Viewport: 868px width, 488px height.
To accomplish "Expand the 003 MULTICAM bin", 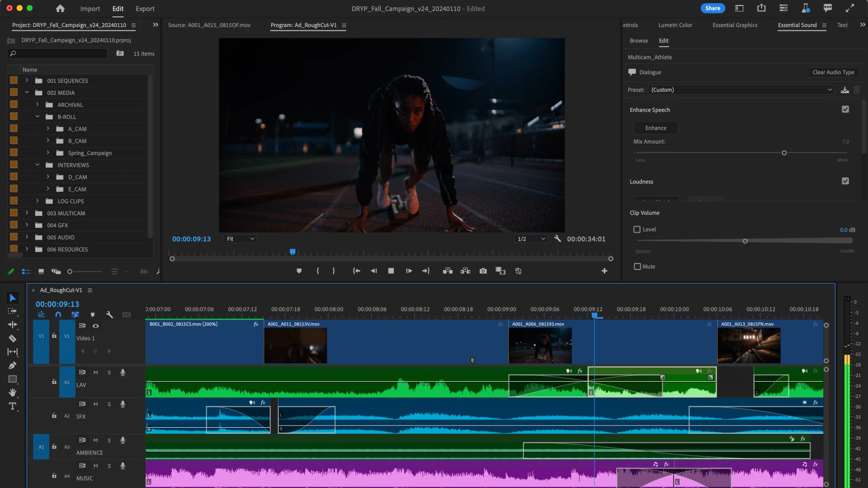I will (27, 213).
